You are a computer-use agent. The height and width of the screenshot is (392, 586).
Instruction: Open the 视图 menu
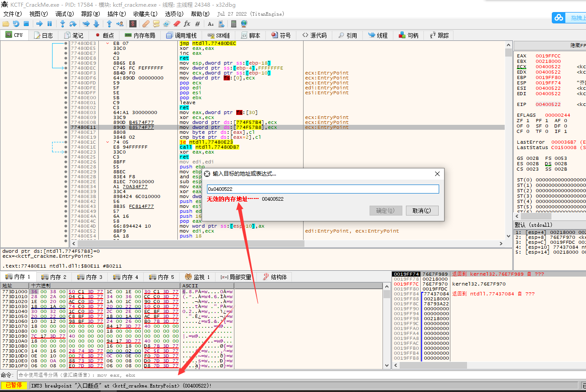click(38, 14)
